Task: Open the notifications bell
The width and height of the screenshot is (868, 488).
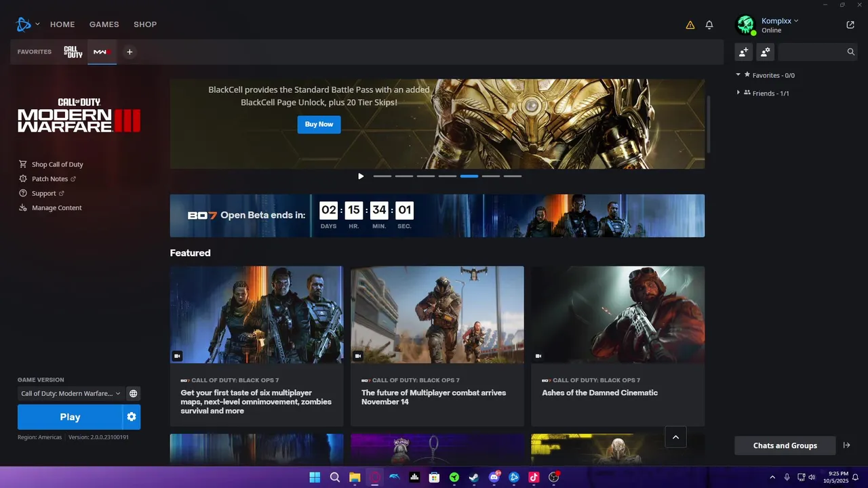Action: tap(709, 25)
